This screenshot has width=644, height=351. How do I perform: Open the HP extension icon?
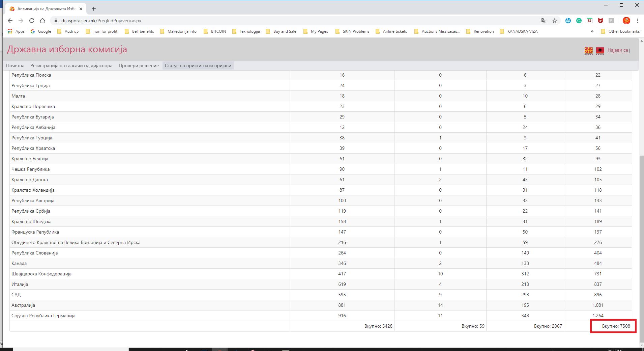568,21
